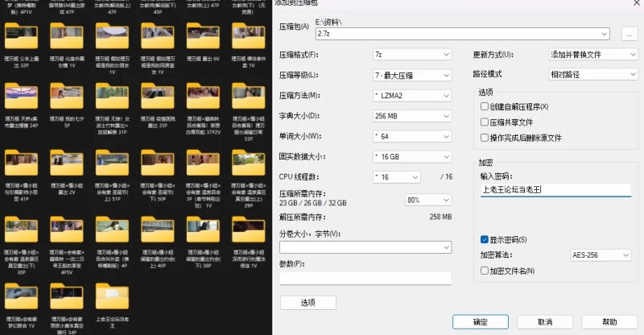
Task: Click the E:\资料\ path text
Action: pos(328,23)
